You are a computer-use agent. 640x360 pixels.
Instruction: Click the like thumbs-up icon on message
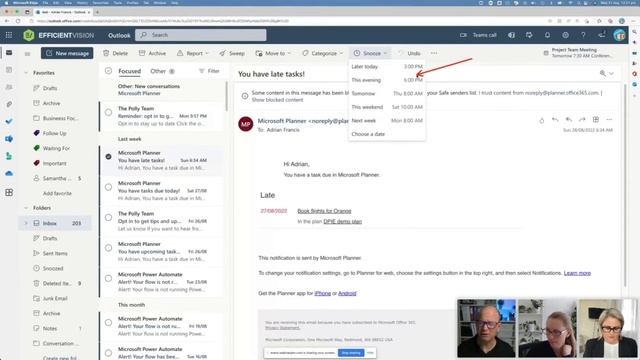click(x=542, y=120)
